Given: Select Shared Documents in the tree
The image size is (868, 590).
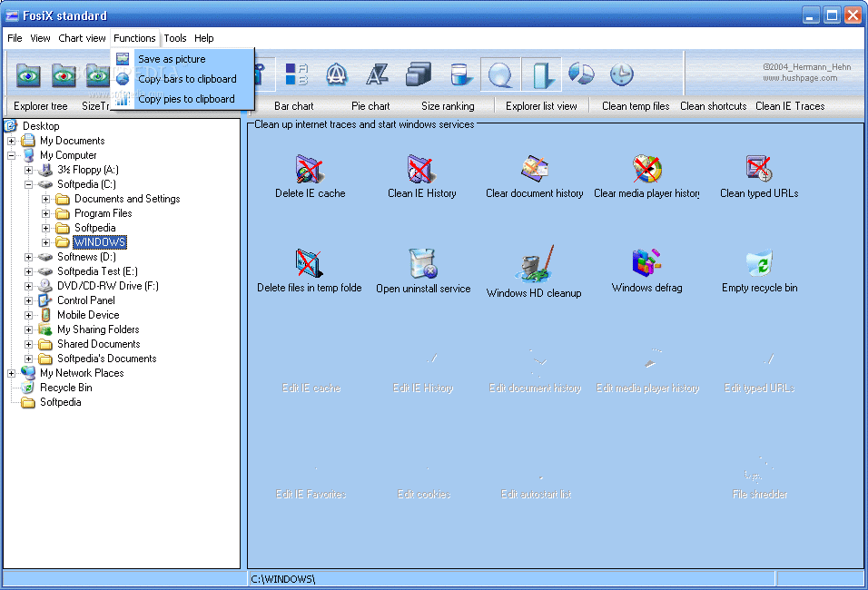Looking at the screenshot, I should [x=99, y=344].
